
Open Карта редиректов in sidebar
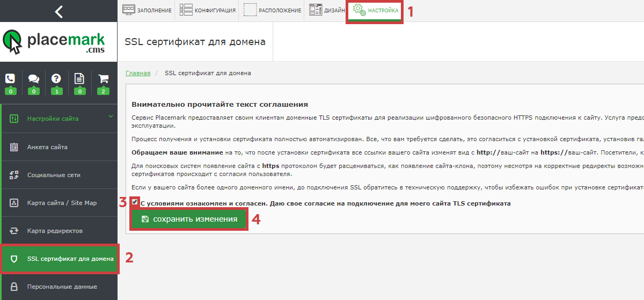click(58, 231)
